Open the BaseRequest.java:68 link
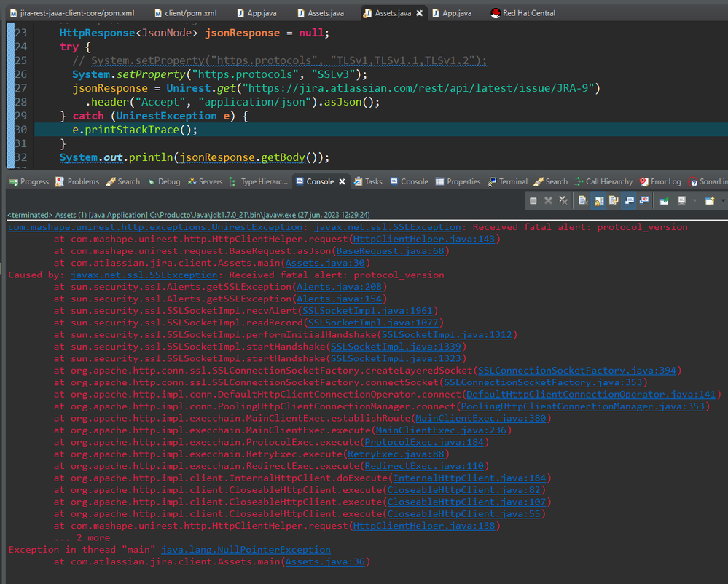This screenshot has height=584, width=728. click(390, 251)
